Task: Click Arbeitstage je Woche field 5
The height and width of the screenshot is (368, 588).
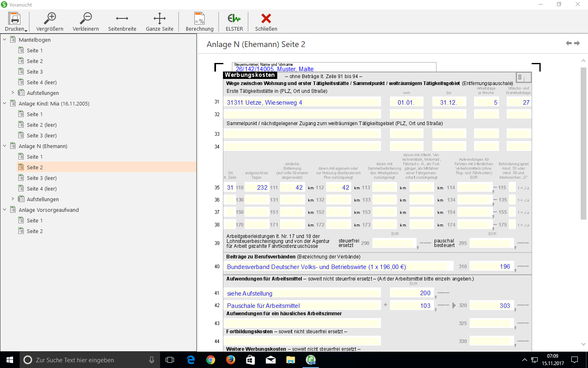Action: pos(486,102)
